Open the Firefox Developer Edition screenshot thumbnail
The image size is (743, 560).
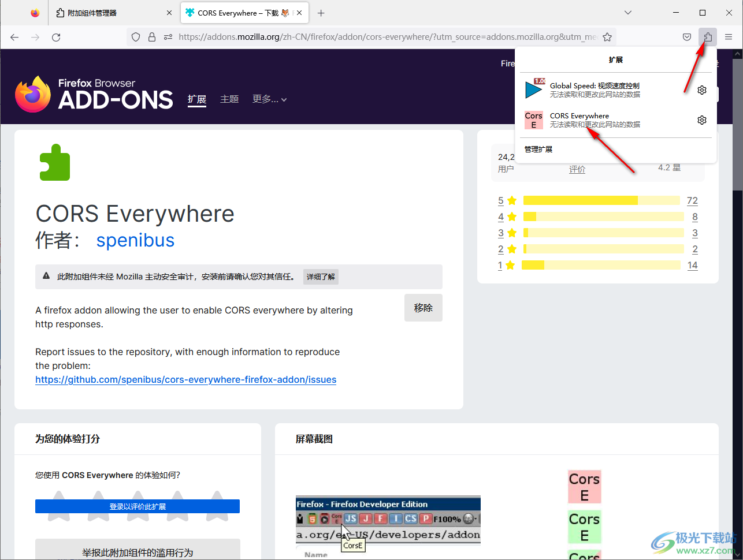pos(388,527)
